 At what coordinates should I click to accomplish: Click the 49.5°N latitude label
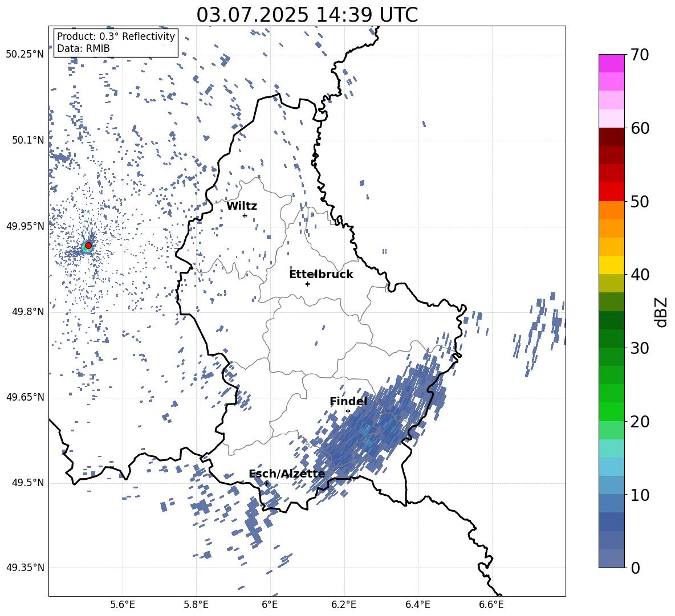(x=28, y=483)
